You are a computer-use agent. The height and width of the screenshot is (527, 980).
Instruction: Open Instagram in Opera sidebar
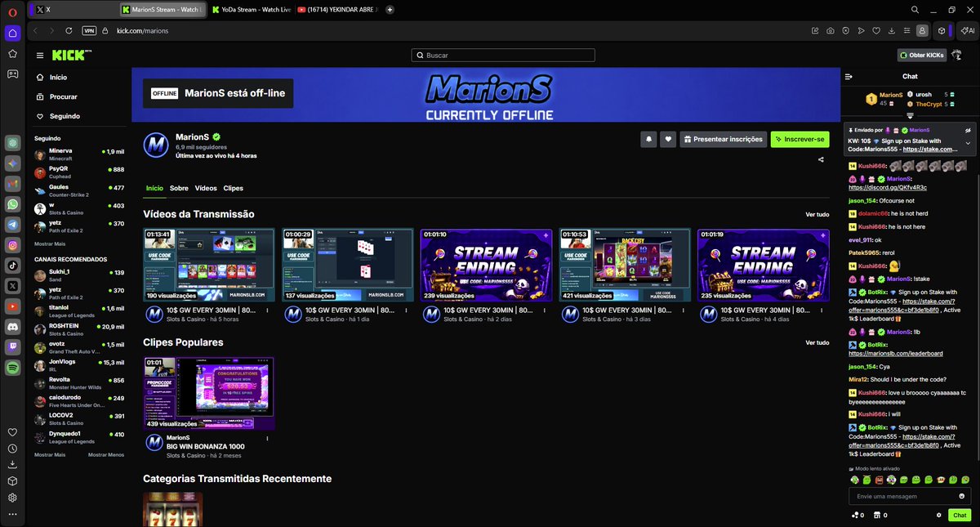[x=13, y=245]
